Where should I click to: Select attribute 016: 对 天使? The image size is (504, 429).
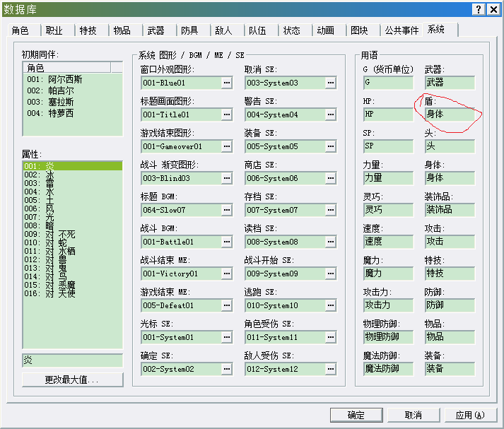pos(73,293)
